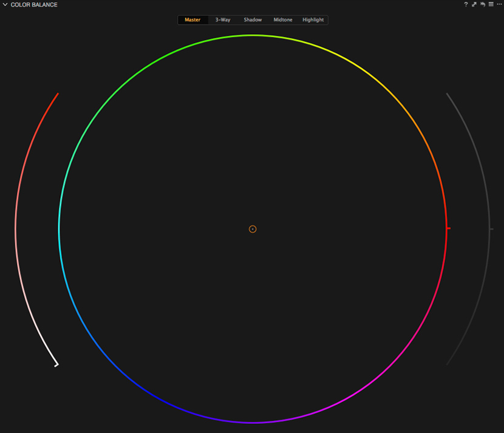Click the red top end of saturation arc
The height and width of the screenshot is (433, 504).
(57, 95)
